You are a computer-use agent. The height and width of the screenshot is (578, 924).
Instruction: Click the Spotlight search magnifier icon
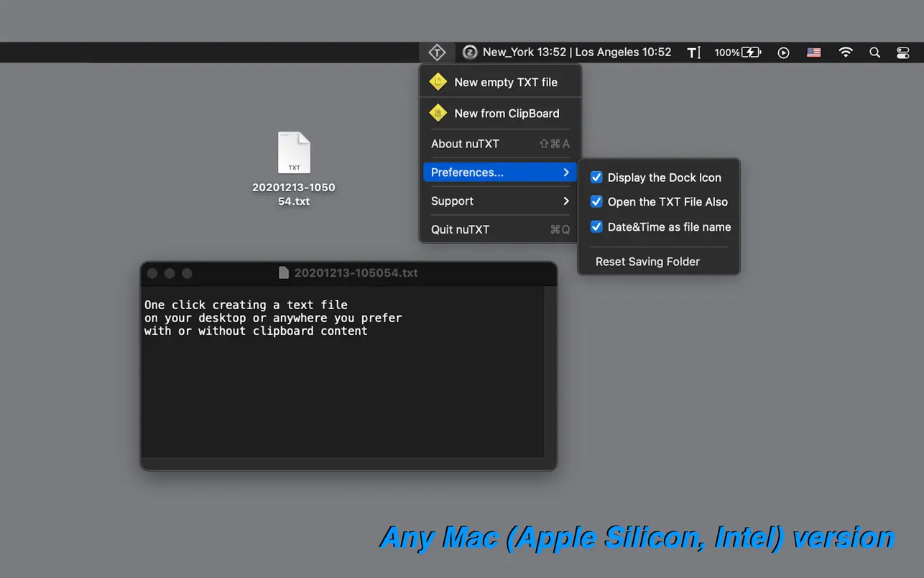coord(874,52)
